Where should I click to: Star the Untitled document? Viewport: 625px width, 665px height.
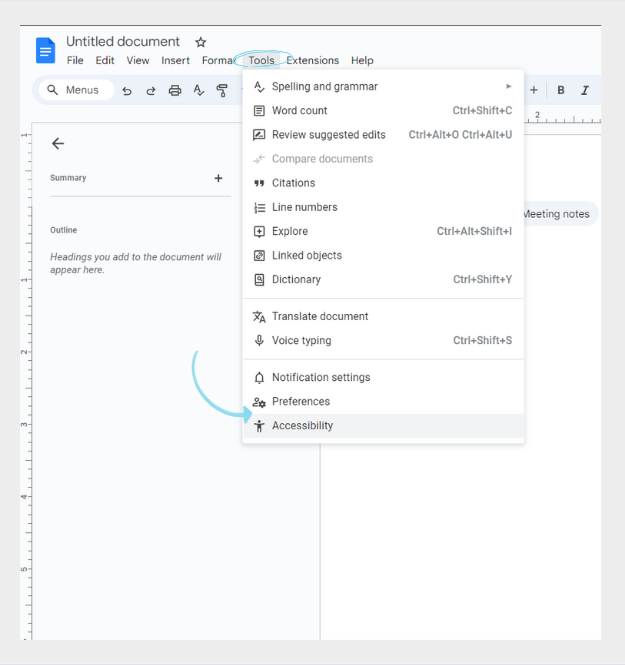click(x=200, y=42)
